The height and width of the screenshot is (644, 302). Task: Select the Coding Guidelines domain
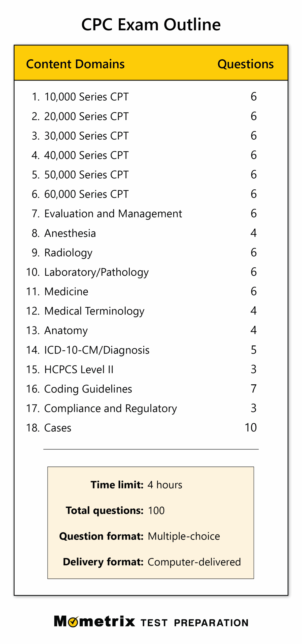(x=88, y=389)
